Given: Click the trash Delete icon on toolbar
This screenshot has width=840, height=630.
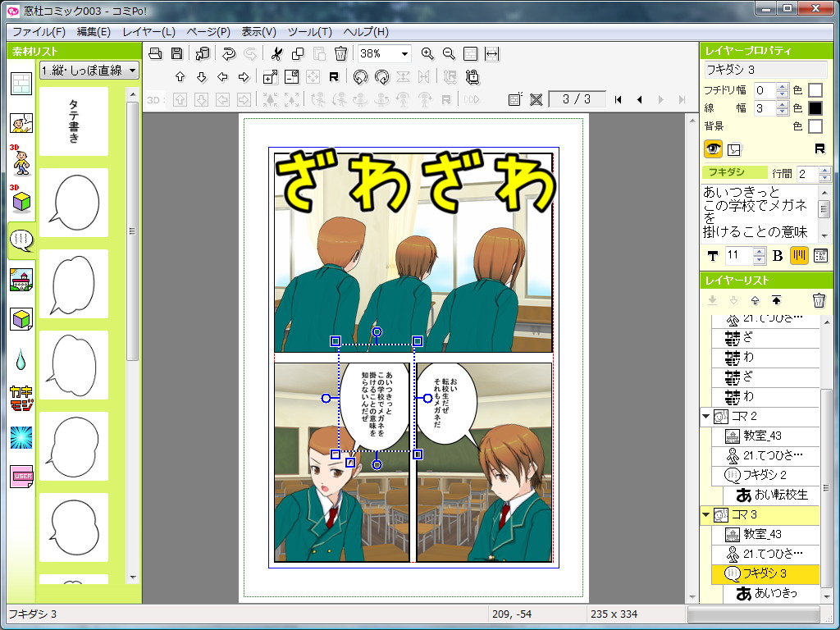Looking at the screenshot, I should point(340,53).
